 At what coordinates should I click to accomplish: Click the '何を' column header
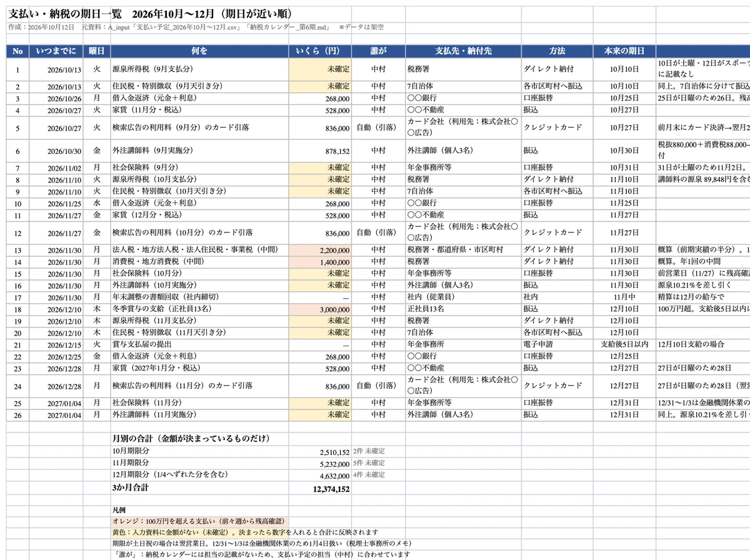click(199, 51)
